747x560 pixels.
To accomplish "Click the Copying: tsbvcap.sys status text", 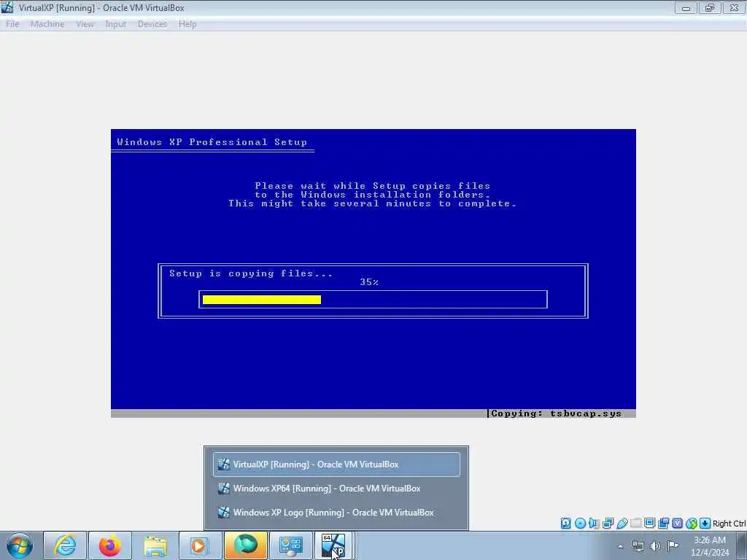I will pos(557,413).
